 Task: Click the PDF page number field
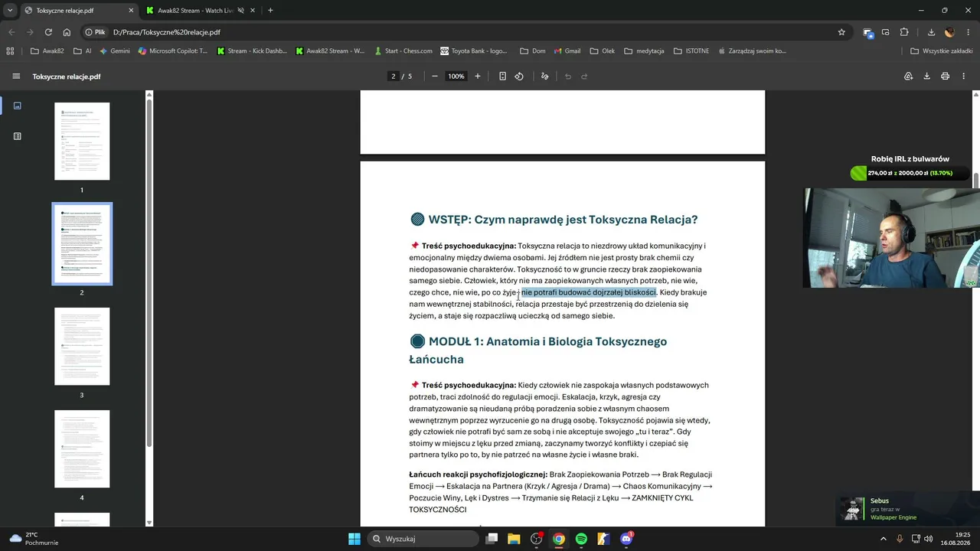click(394, 77)
